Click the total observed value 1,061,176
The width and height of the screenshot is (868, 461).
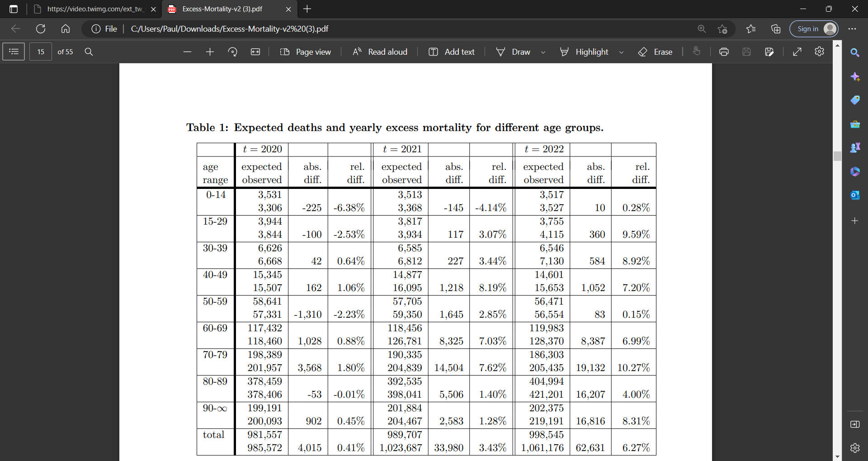point(542,448)
